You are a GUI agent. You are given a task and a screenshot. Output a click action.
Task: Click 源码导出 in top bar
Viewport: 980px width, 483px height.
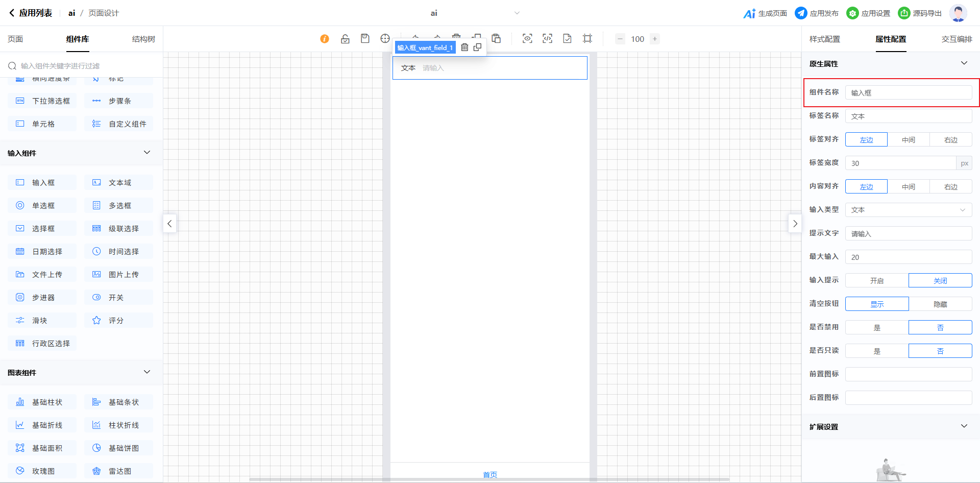(x=920, y=13)
